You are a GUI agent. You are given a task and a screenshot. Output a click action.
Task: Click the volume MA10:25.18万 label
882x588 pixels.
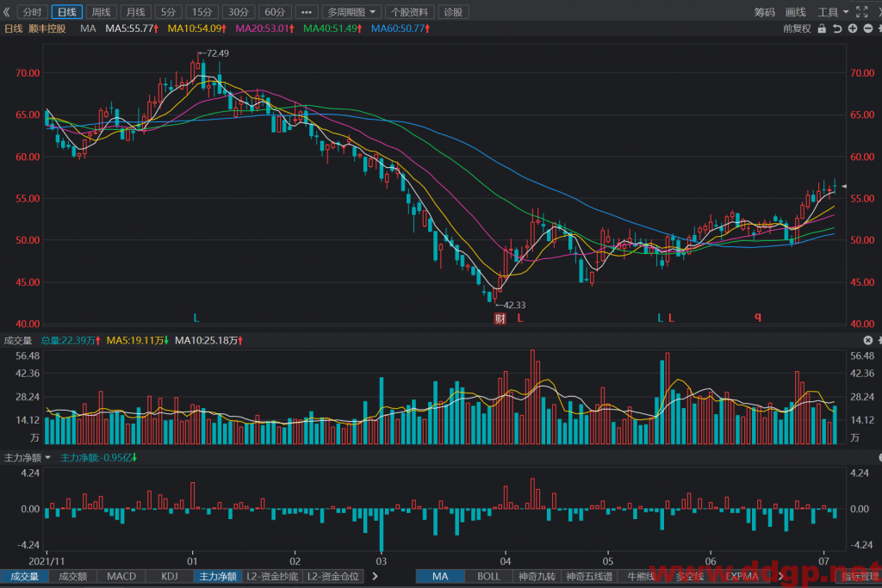click(x=208, y=341)
